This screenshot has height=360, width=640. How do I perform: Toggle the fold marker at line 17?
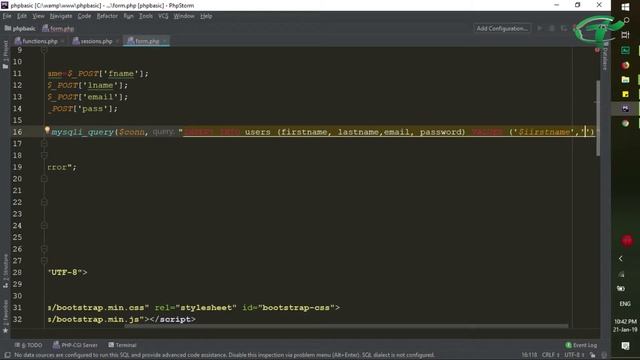click(44, 144)
